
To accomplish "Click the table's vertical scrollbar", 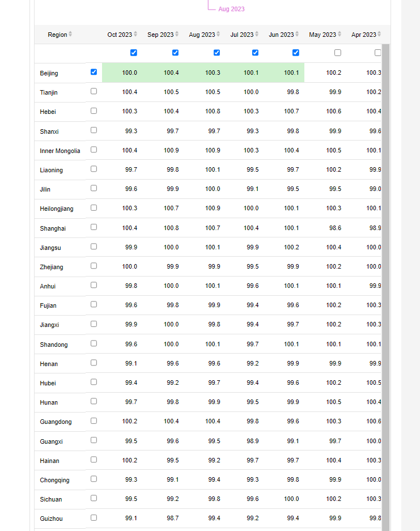I will click(385, 283).
